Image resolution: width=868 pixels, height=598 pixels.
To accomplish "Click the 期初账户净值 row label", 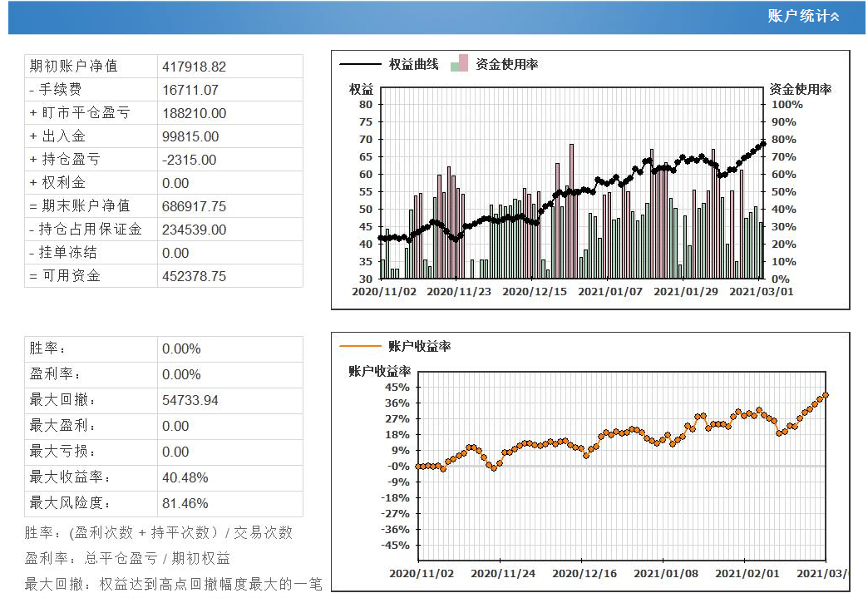I will pyautogui.click(x=74, y=67).
